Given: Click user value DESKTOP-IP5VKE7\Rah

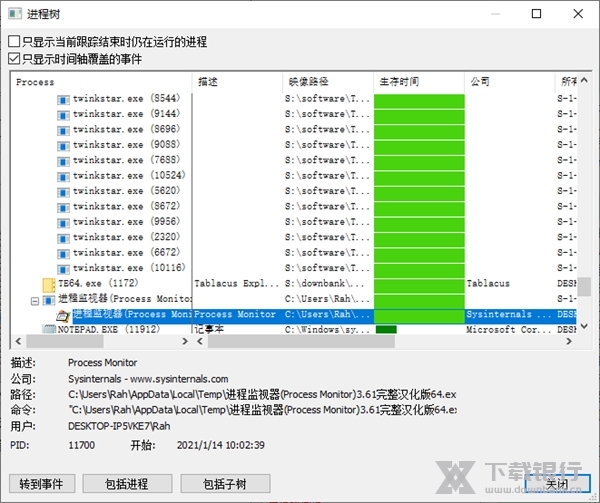Looking at the screenshot, I should 119,426.
